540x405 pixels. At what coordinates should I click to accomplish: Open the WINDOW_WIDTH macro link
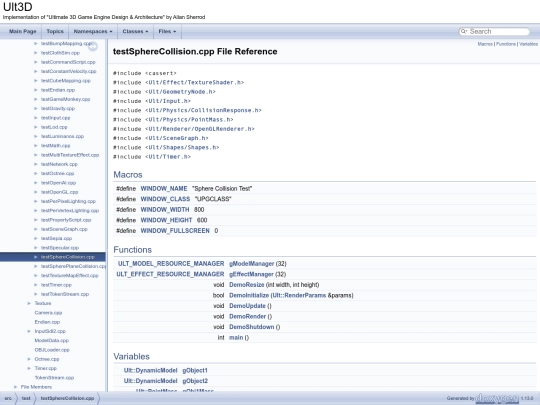point(165,210)
